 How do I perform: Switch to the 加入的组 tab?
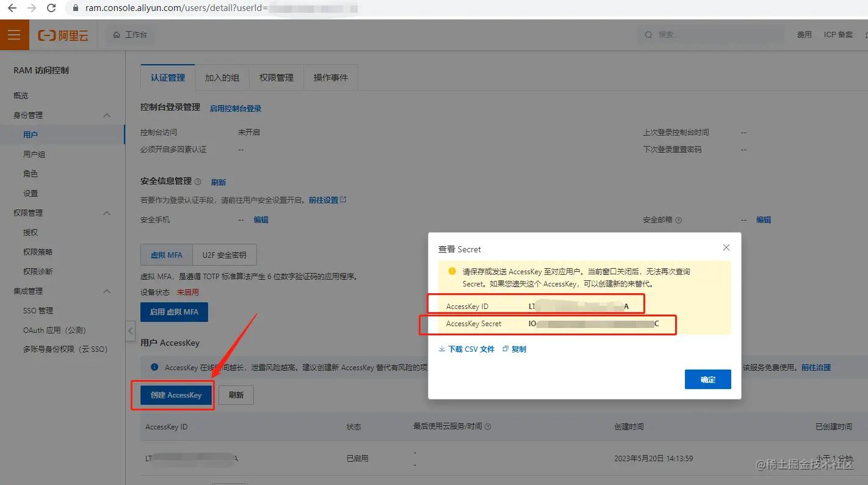[222, 78]
